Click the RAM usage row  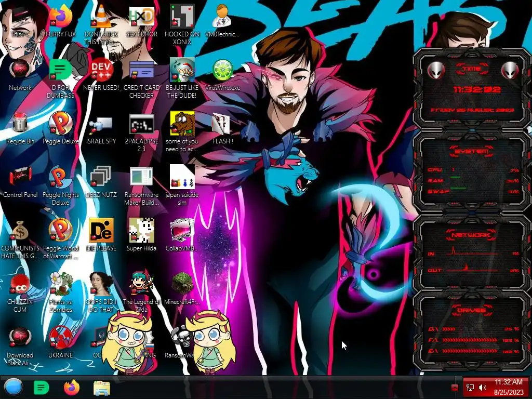(x=473, y=180)
